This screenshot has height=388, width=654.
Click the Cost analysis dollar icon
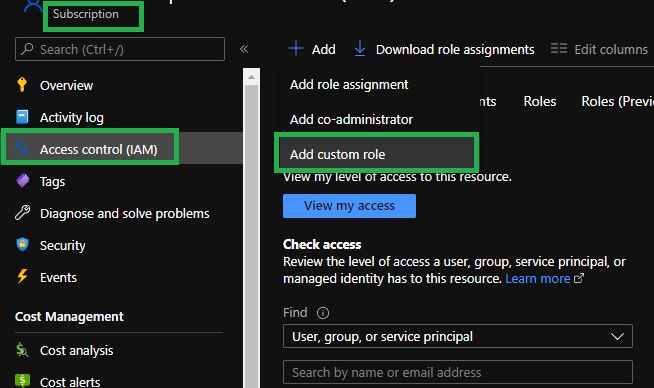[22, 350]
